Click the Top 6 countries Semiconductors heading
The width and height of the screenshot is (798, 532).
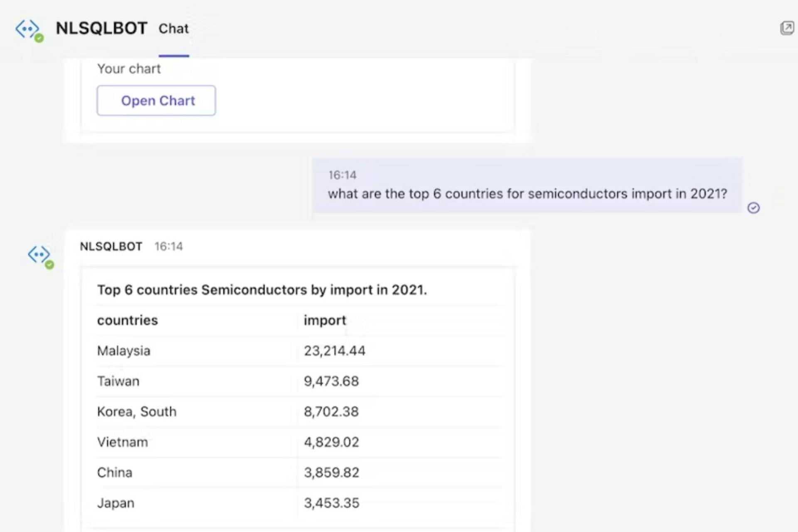click(x=262, y=290)
